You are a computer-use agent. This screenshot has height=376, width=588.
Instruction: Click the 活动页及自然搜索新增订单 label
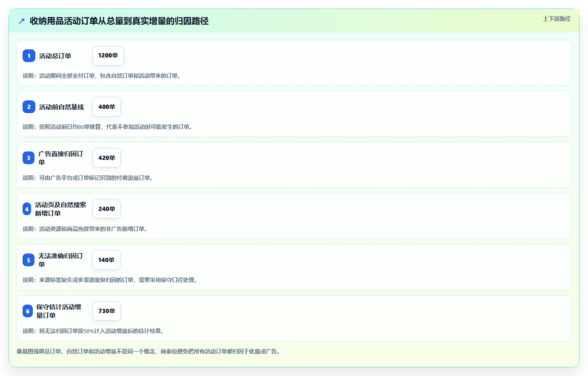coord(60,209)
